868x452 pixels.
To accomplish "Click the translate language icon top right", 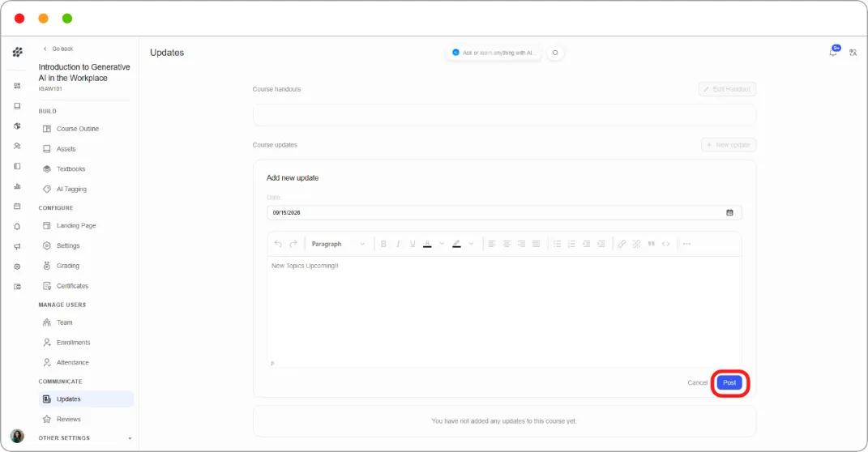I will [853, 53].
